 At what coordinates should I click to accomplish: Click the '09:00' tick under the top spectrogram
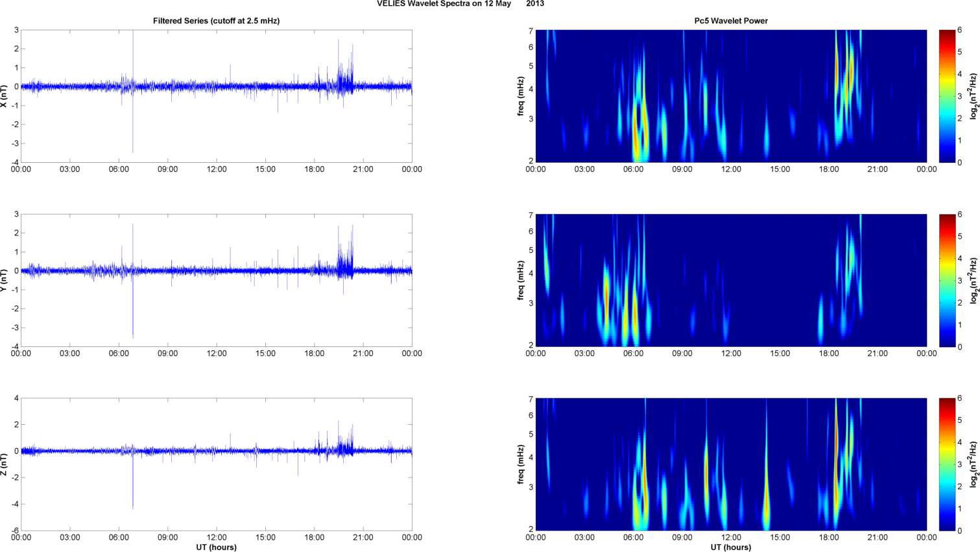(x=682, y=169)
